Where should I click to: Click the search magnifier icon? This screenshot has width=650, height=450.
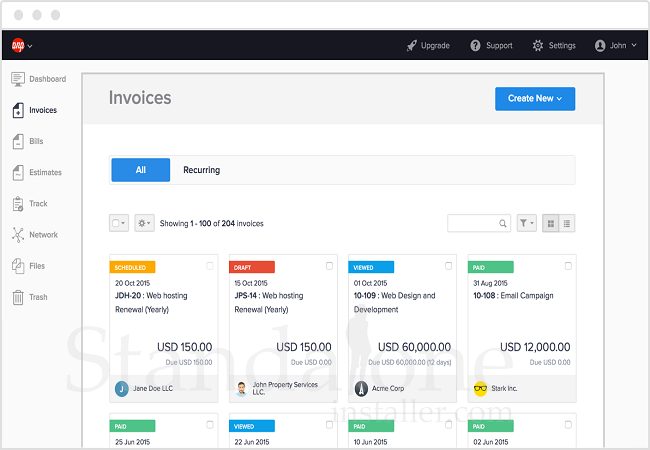coord(503,223)
